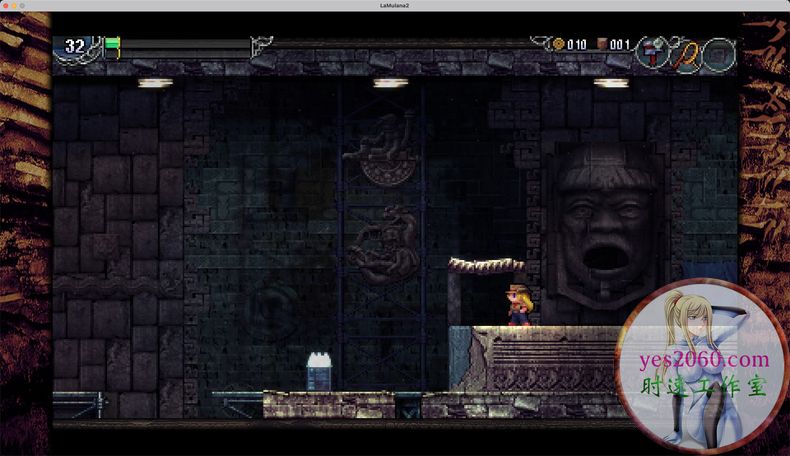Click the floating stone ledge platform
Viewport: 790px width, 456px height.
[x=486, y=265]
